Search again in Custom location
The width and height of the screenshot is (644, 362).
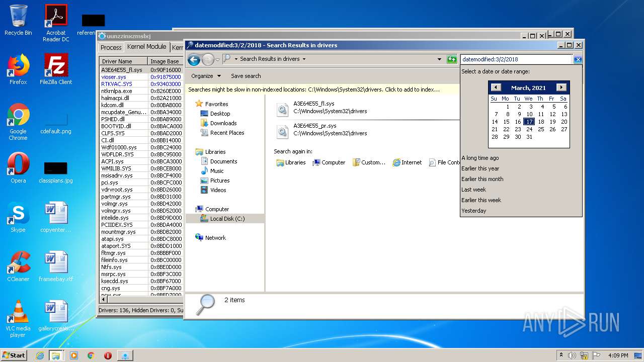pos(369,162)
